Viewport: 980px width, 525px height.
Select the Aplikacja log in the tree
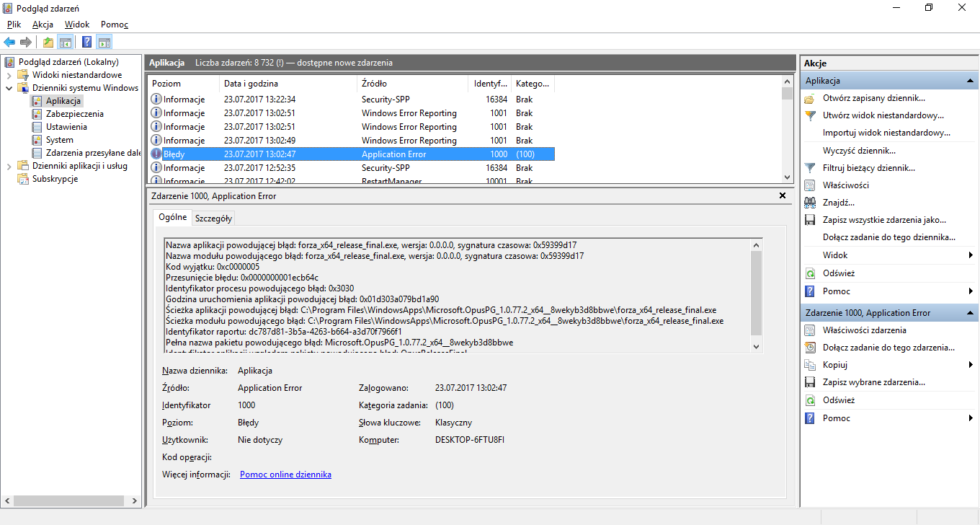coord(63,101)
